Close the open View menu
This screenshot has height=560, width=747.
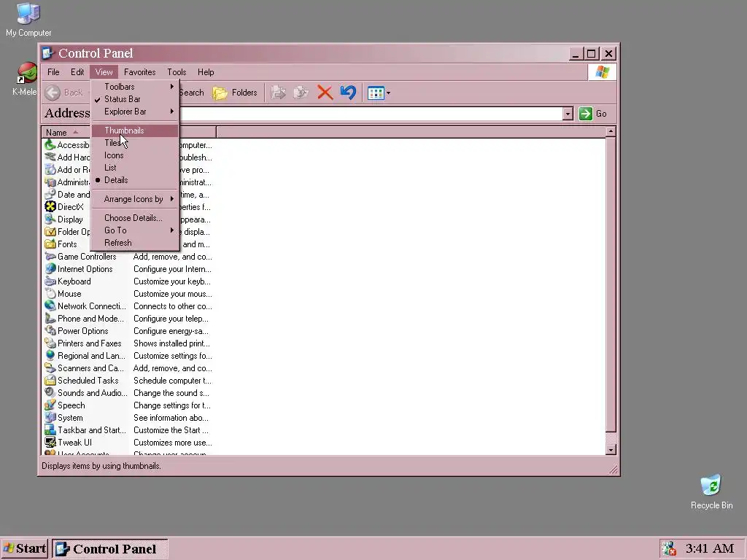pyautogui.click(x=104, y=72)
